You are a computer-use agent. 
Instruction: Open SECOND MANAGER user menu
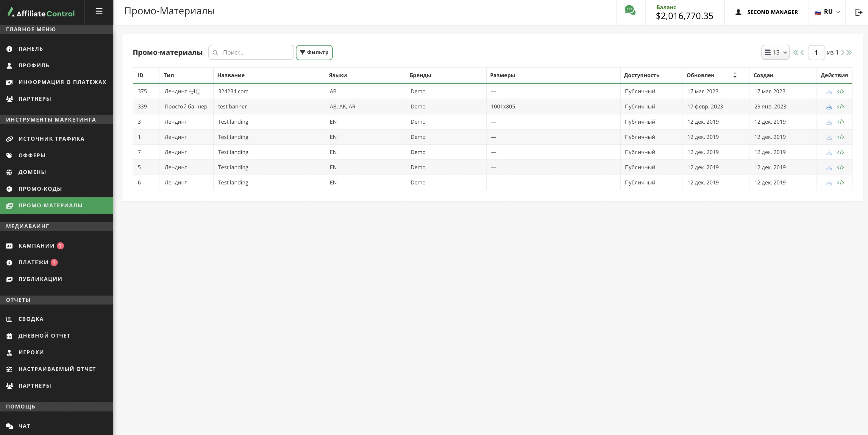pos(766,12)
